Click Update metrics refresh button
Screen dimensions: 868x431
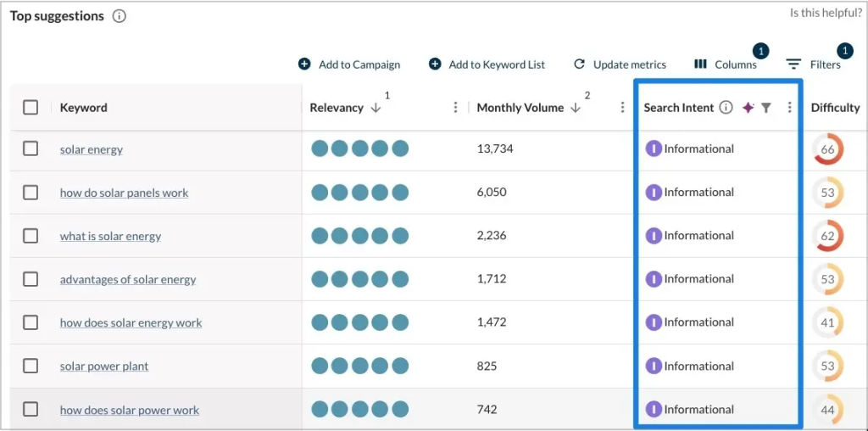pyautogui.click(x=620, y=64)
